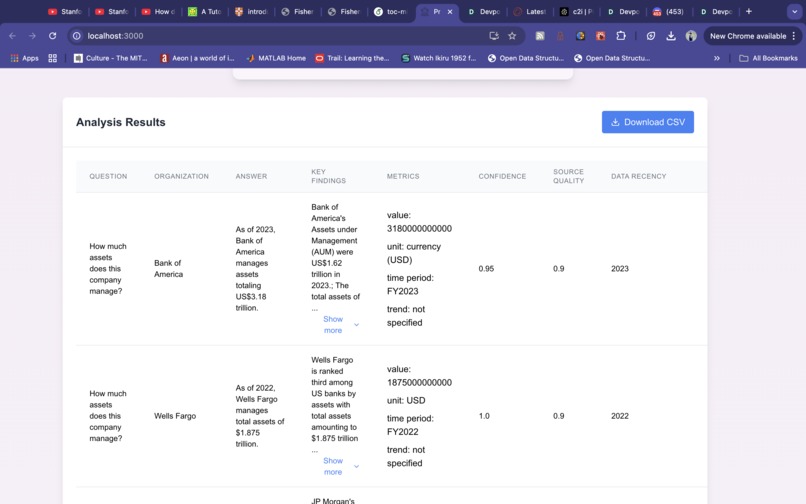Image resolution: width=806 pixels, height=504 pixels.
Task: Switch to the 'How d' YouTube tab
Action: point(158,11)
